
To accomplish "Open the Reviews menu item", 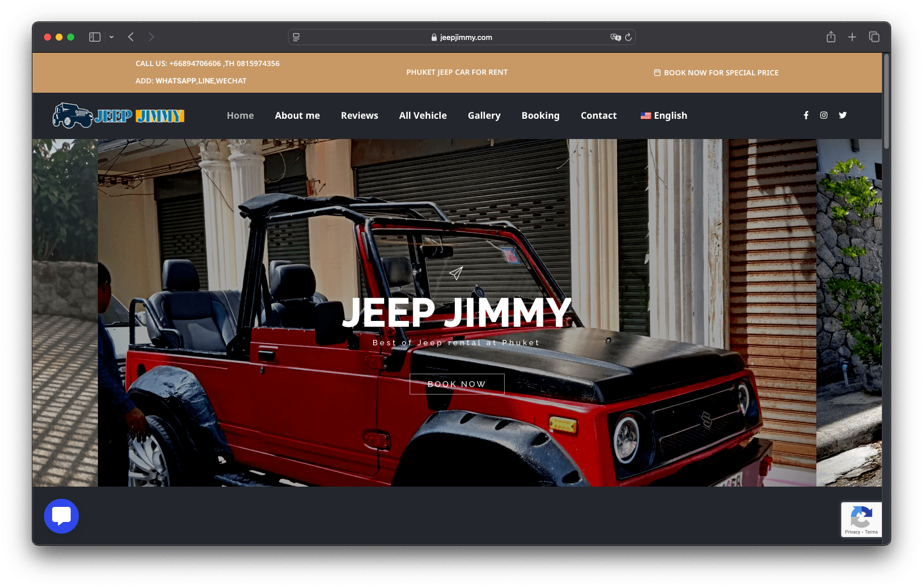I will point(359,115).
